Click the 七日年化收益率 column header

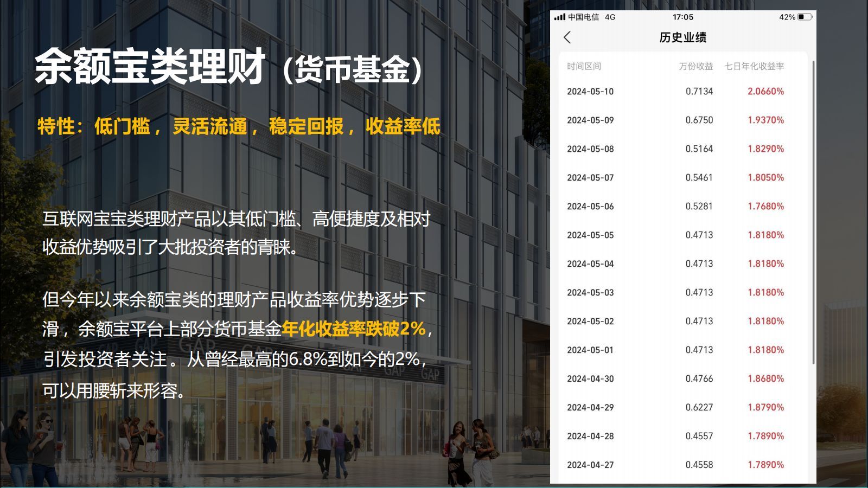tap(754, 66)
